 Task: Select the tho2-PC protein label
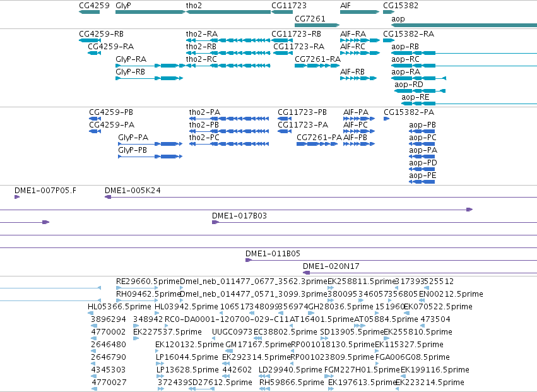204,138
